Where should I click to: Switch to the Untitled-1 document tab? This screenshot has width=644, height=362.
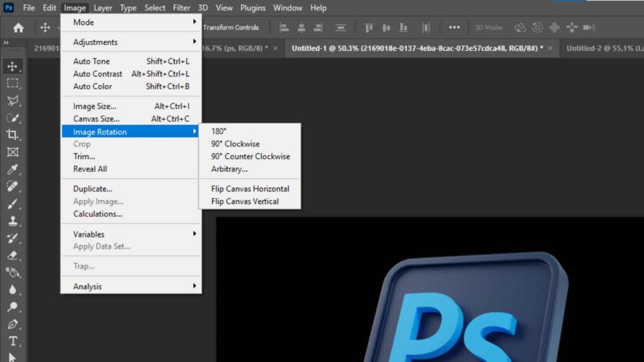coord(417,48)
